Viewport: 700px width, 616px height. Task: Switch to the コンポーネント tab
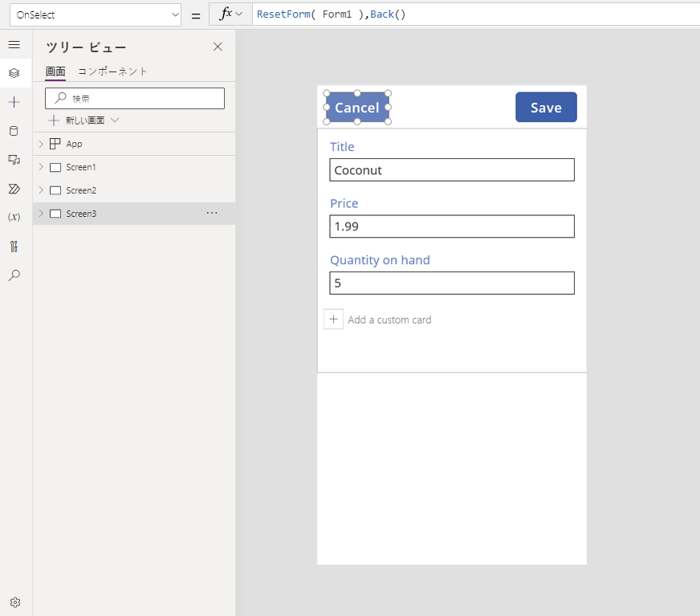coord(112,71)
